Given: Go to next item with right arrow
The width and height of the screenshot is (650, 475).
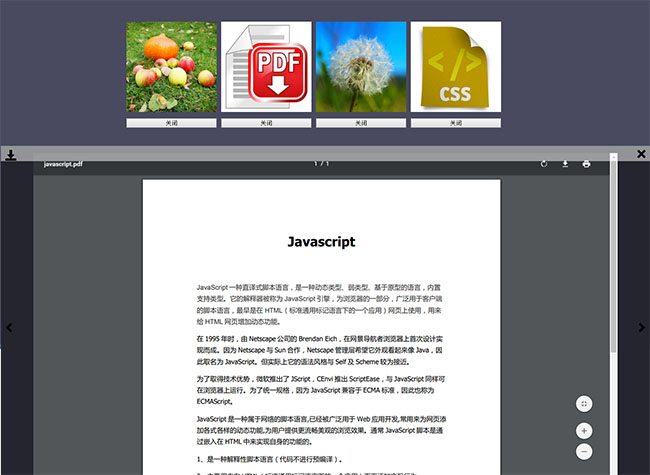Looking at the screenshot, I should pos(641,327).
